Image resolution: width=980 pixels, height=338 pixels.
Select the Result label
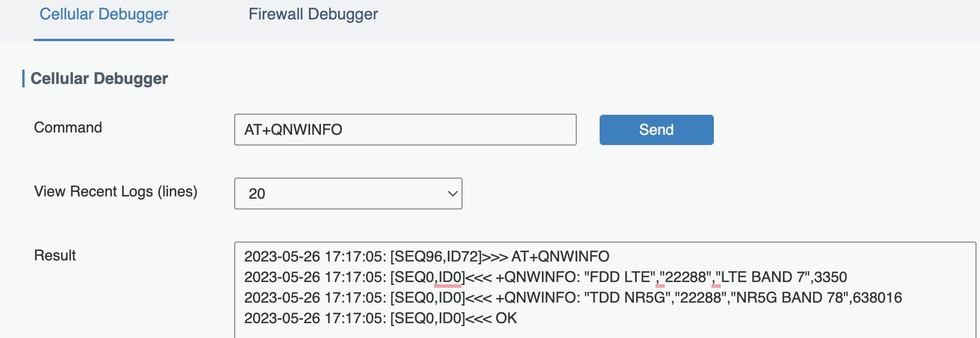click(55, 255)
